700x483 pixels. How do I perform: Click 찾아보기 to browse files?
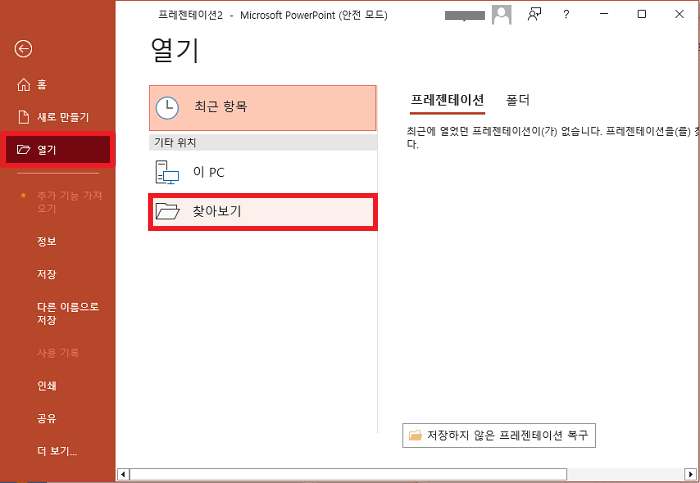262,212
